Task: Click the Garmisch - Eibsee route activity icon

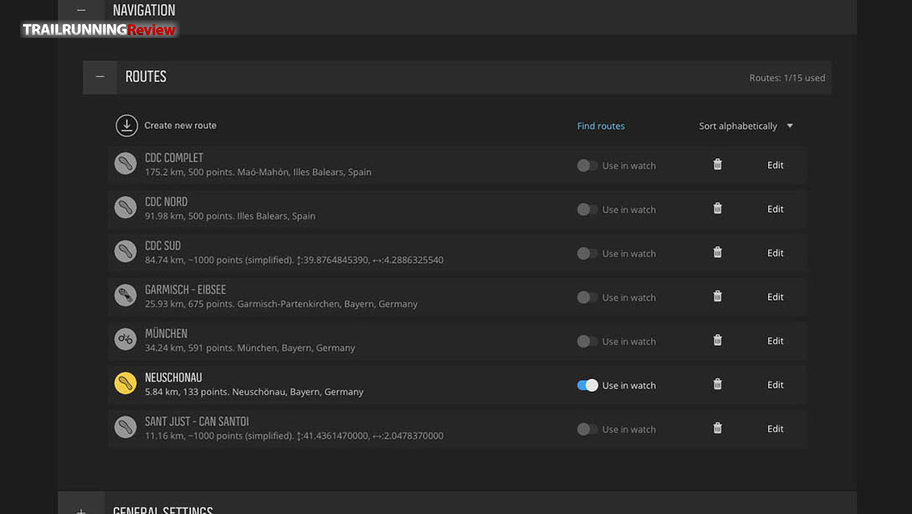Action: pyautogui.click(x=125, y=295)
